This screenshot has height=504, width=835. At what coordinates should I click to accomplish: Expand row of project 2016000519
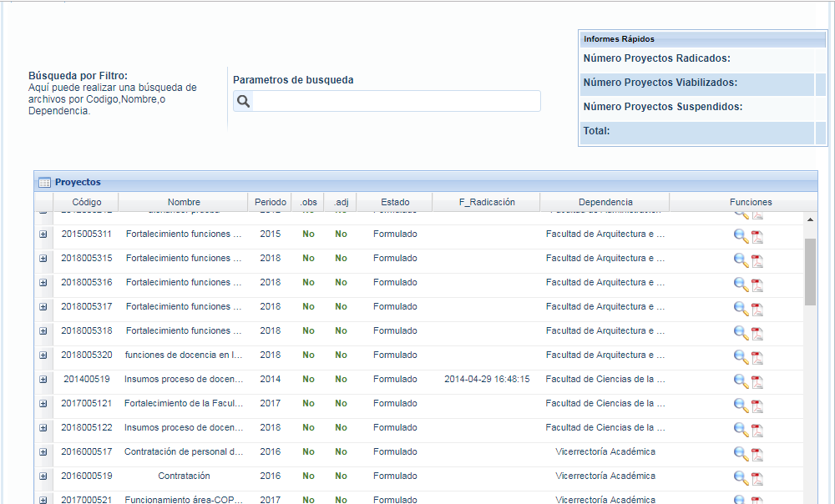point(43,476)
